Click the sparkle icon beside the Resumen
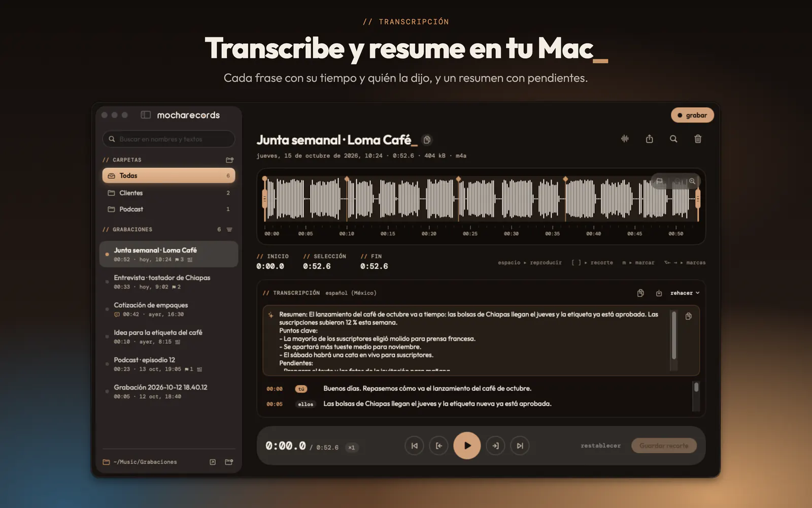Screen dimensions: 812x508 (271, 315)
